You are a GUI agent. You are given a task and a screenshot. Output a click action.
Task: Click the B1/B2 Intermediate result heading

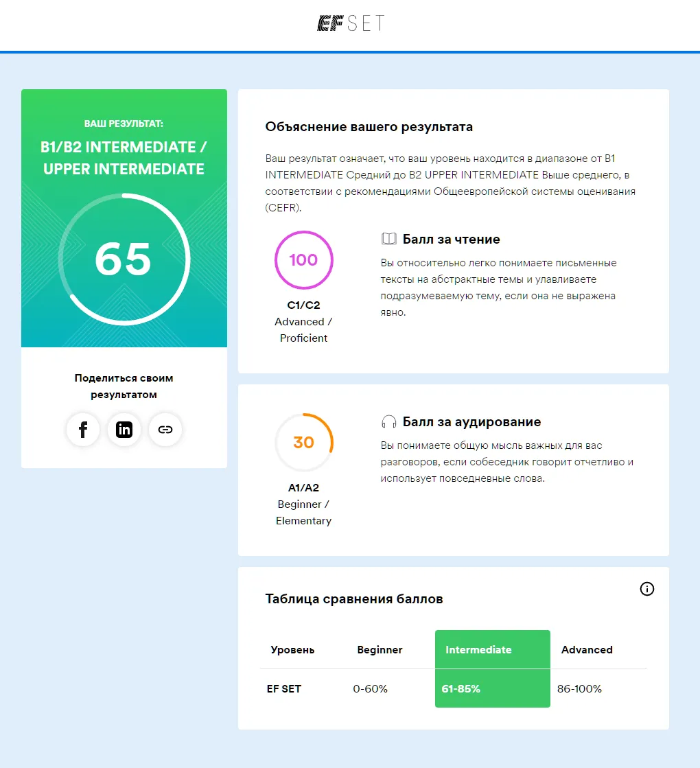click(x=124, y=158)
